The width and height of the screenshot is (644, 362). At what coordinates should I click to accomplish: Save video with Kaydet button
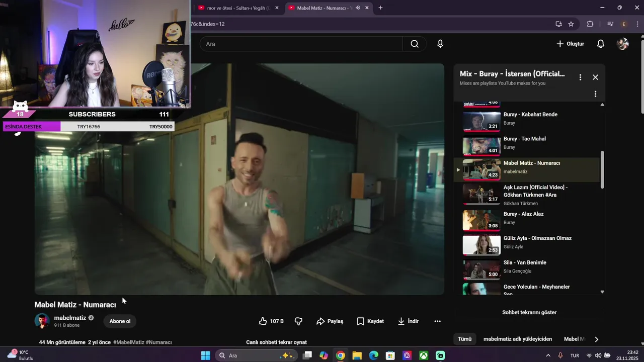point(370,321)
